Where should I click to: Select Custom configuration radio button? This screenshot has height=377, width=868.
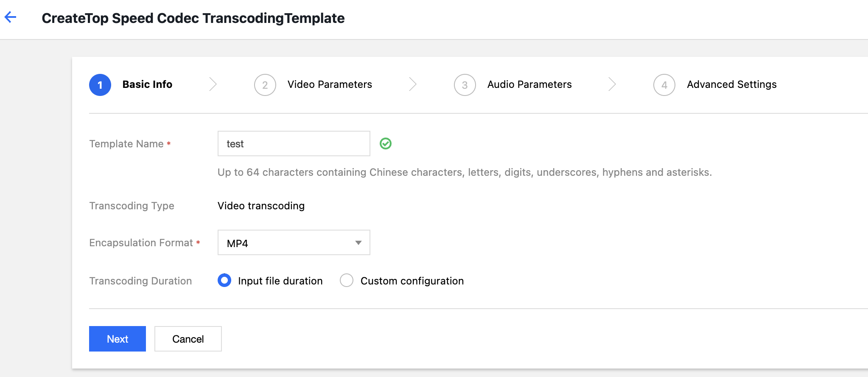[347, 281]
